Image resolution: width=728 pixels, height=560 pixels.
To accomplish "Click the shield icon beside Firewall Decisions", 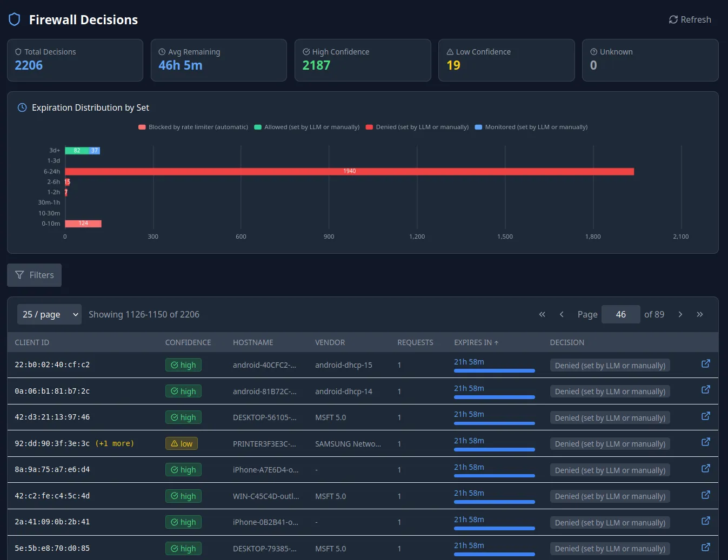I will tap(15, 19).
